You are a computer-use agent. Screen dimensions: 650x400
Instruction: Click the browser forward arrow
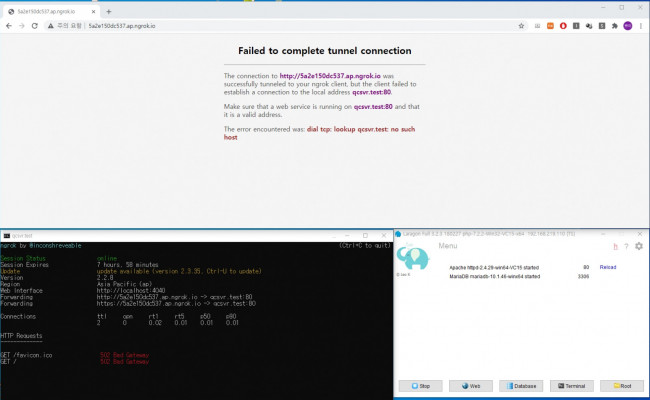pyautogui.click(x=22, y=26)
